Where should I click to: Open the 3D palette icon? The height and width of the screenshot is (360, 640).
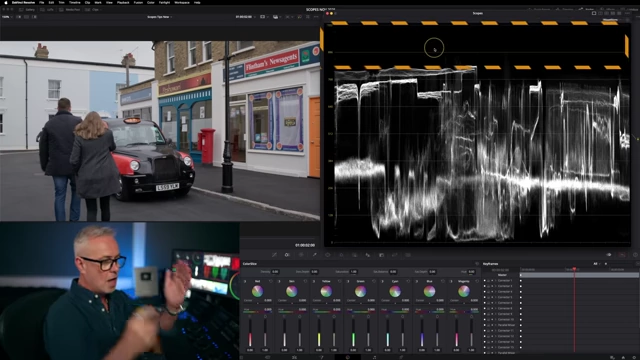click(x=408, y=255)
